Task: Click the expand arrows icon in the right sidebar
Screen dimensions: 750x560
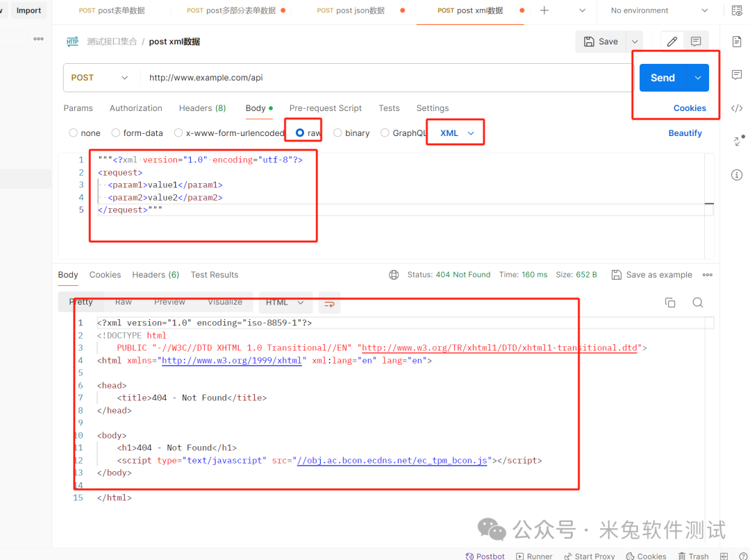Action: click(738, 140)
